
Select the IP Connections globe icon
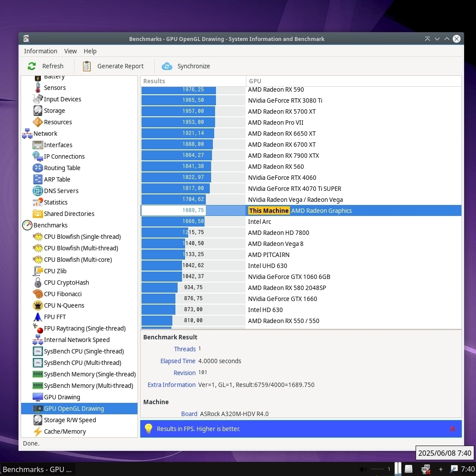pos(37,156)
